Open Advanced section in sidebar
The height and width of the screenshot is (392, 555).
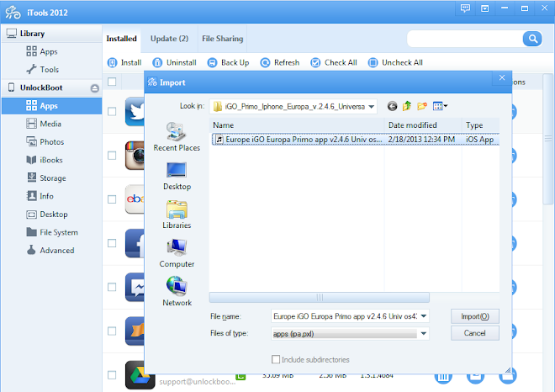[50, 250]
